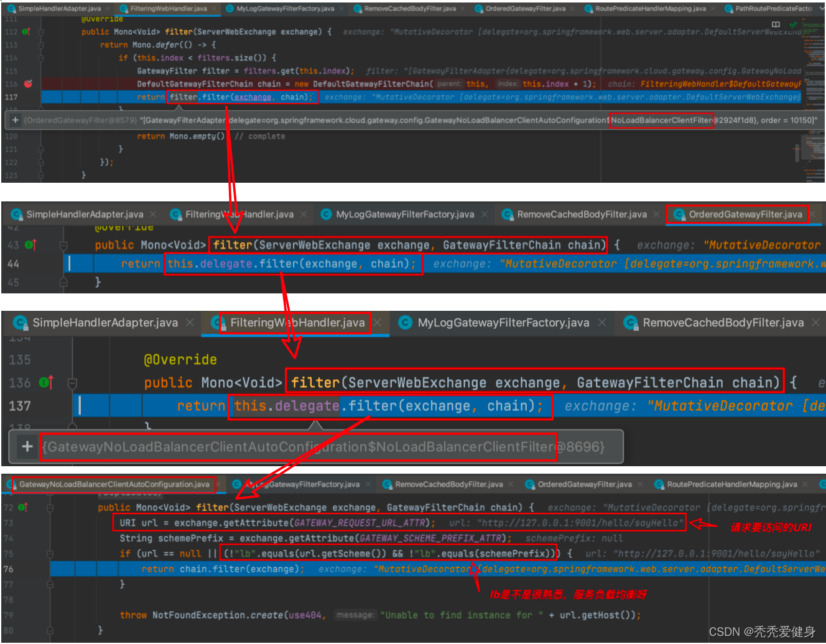The height and width of the screenshot is (644, 826).
Task: Click the green inspection checkmark in top editor
Action: click(793, 24)
